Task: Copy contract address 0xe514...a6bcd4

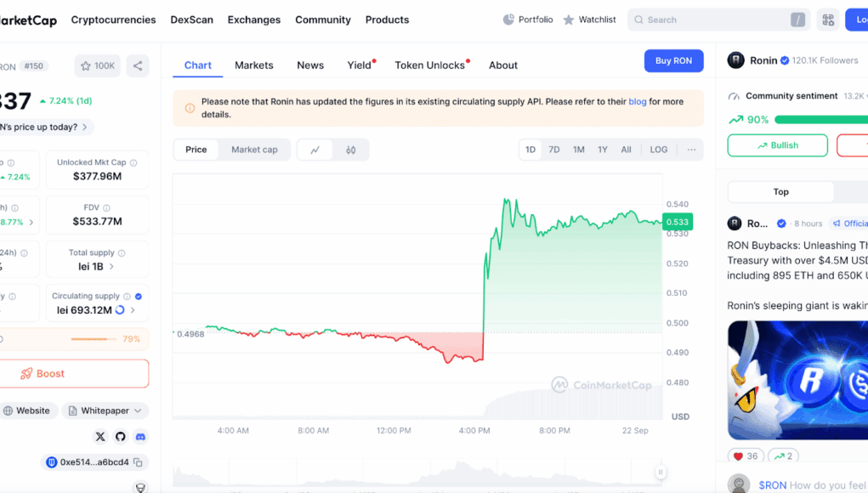Action: pos(139,462)
